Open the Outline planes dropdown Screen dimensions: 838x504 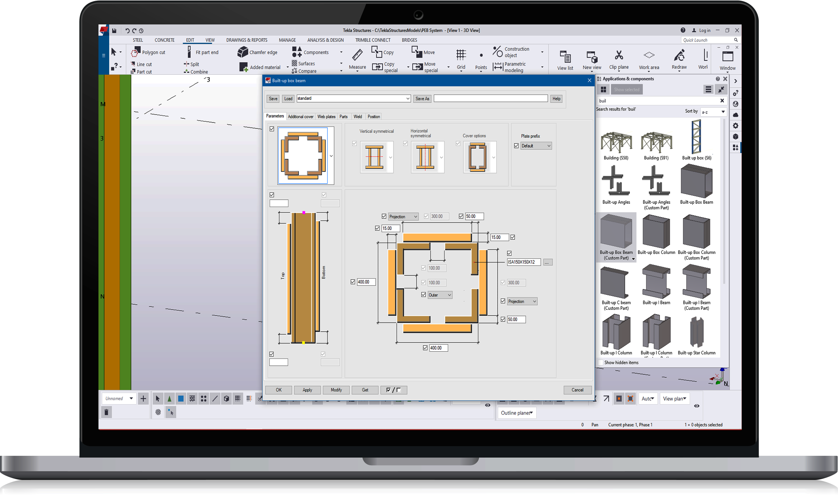[516, 413]
